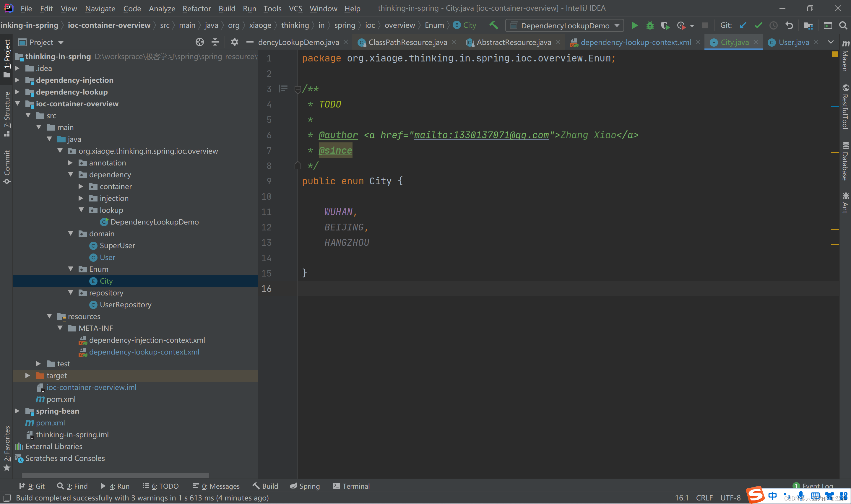Screen dimensions: 851x504
Task: Open the DependencyLookupDemo run configuration dropdown
Action: 564,25
